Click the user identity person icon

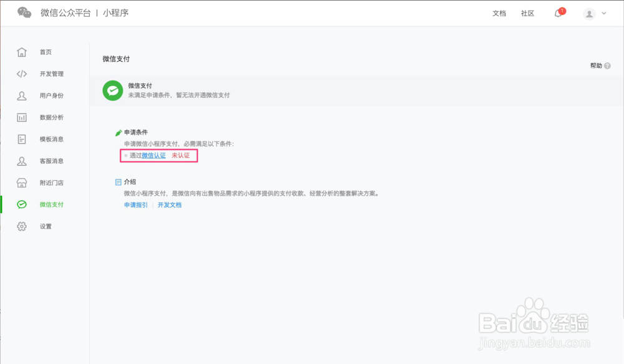[x=22, y=96]
